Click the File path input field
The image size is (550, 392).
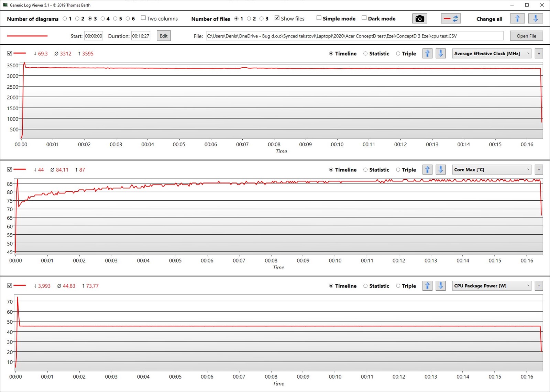(x=354, y=36)
